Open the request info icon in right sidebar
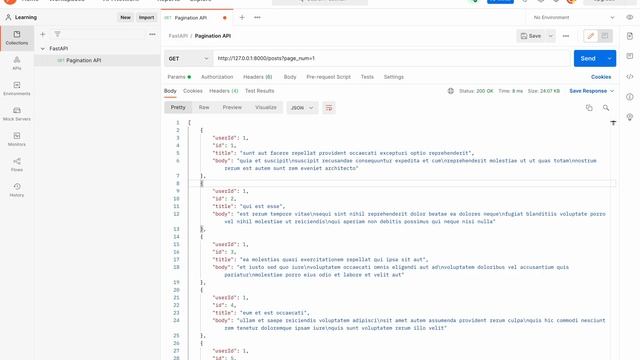640x360 pixels. [630, 97]
